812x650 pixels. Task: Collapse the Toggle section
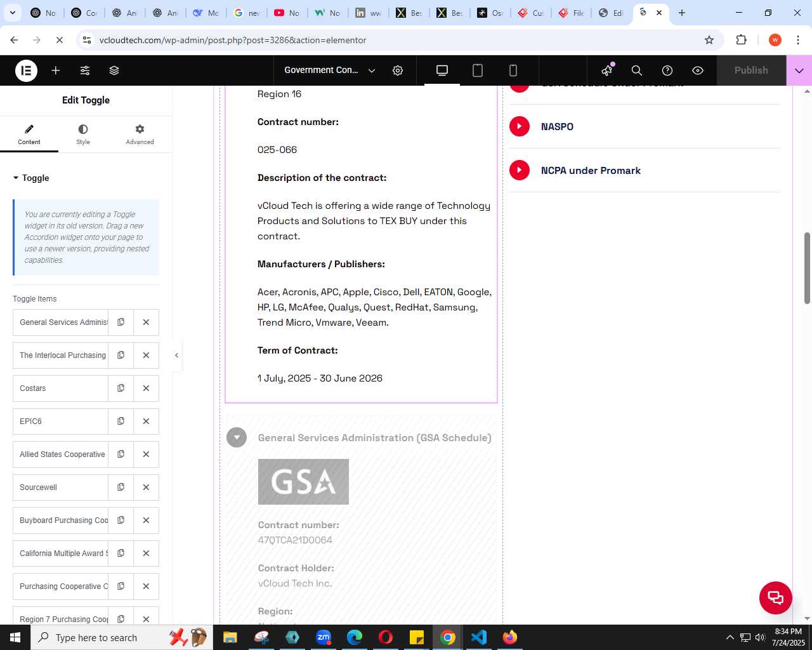point(31,178)
